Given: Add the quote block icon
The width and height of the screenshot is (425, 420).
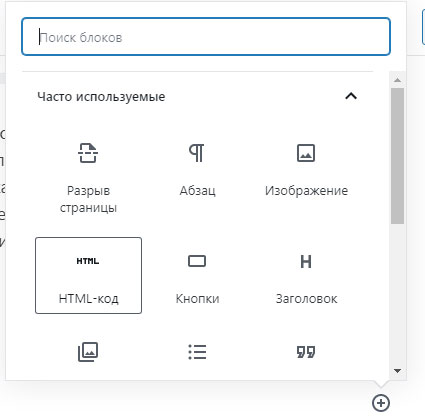Looking at the screenshot, I should click(x=306, y=352).
